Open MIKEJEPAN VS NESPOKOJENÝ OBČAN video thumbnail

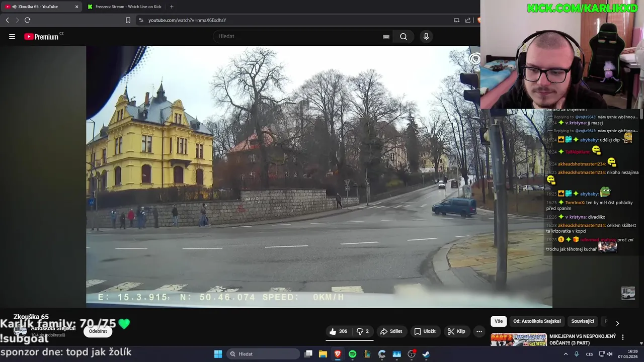pos(518,340)
